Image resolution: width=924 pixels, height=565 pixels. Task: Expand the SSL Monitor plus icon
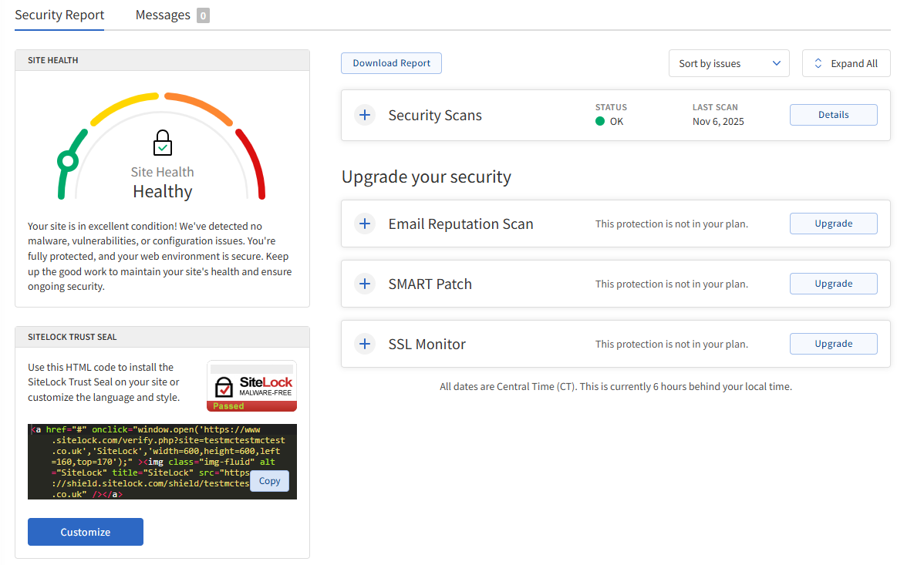coord(365,344)
